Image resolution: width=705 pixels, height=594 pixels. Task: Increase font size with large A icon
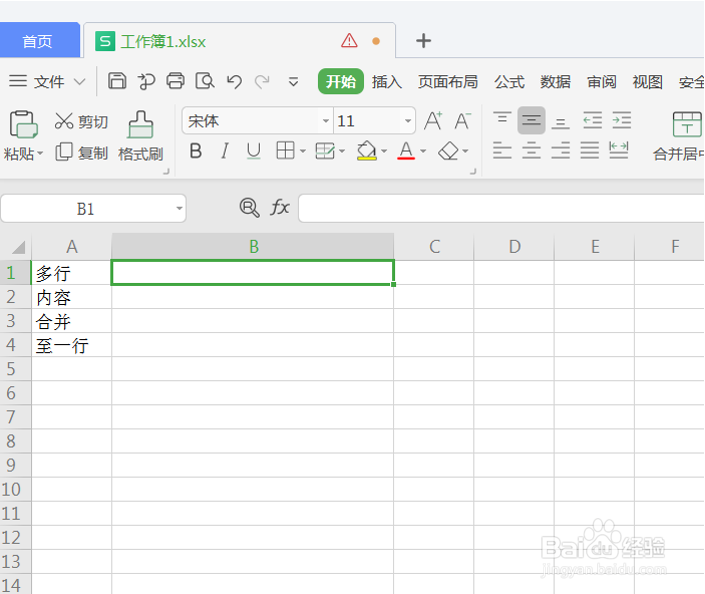pyautogui.click(x=433, y=121)
